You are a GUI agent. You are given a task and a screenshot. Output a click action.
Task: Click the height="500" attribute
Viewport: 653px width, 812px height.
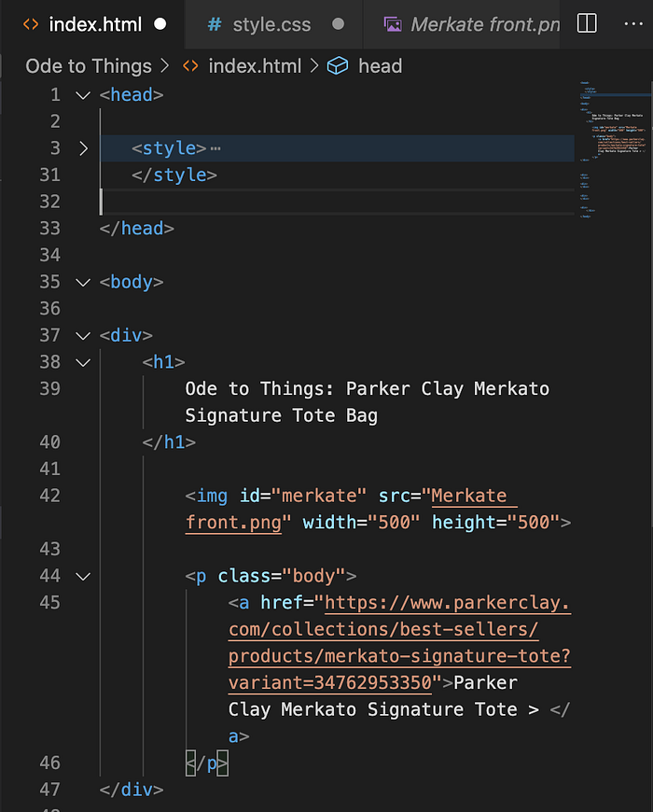pyautogui.click(x=495, y=523)
